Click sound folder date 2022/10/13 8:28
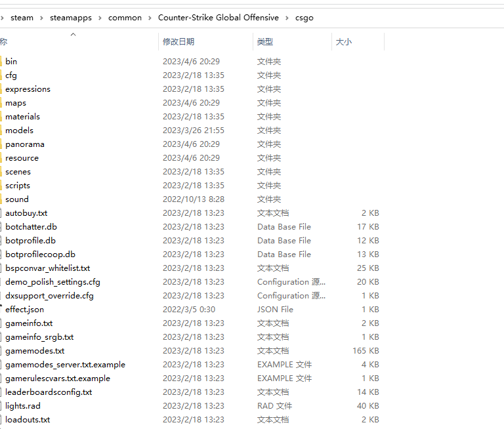The image size is (504, 429). point(194,199)
